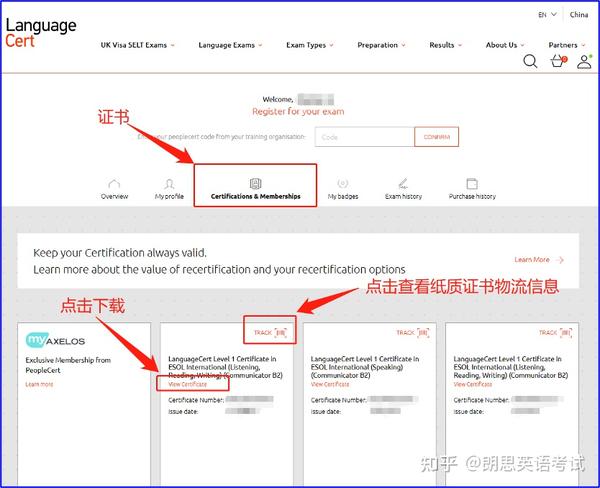Click the LanguageCert logo
Viewport: 600px width, 488px height.
41,33
